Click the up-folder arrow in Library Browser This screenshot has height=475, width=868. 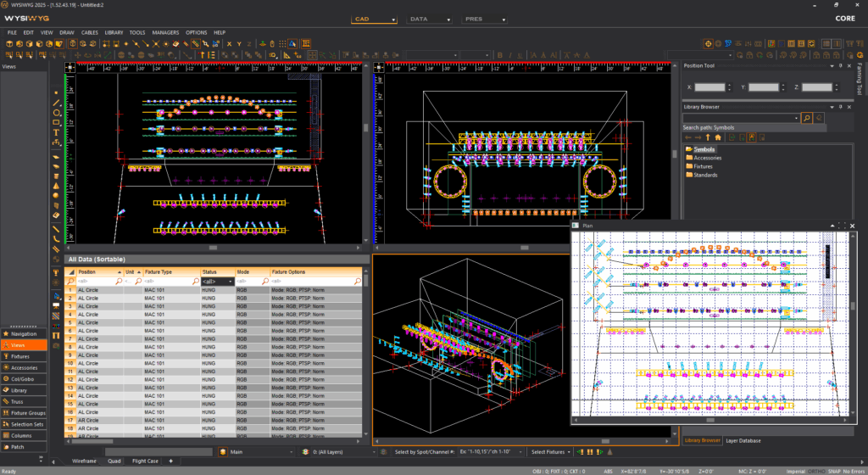(x=708, y=137)
